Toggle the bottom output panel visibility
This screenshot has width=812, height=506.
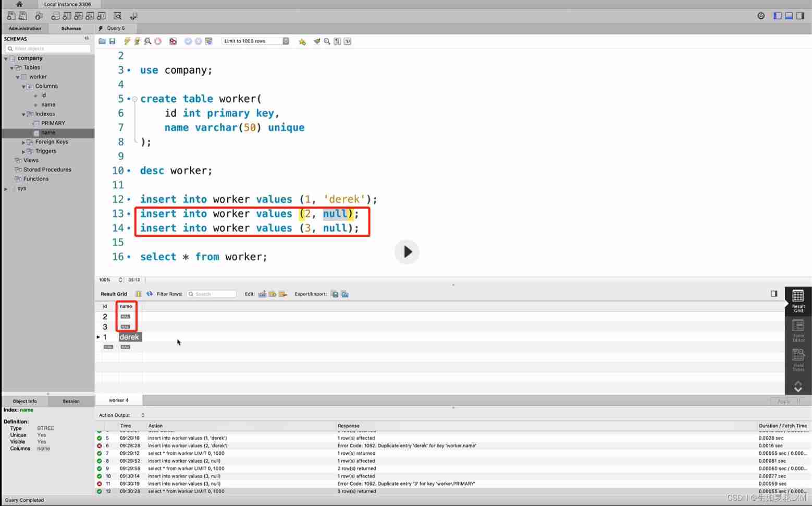(789, 16)
